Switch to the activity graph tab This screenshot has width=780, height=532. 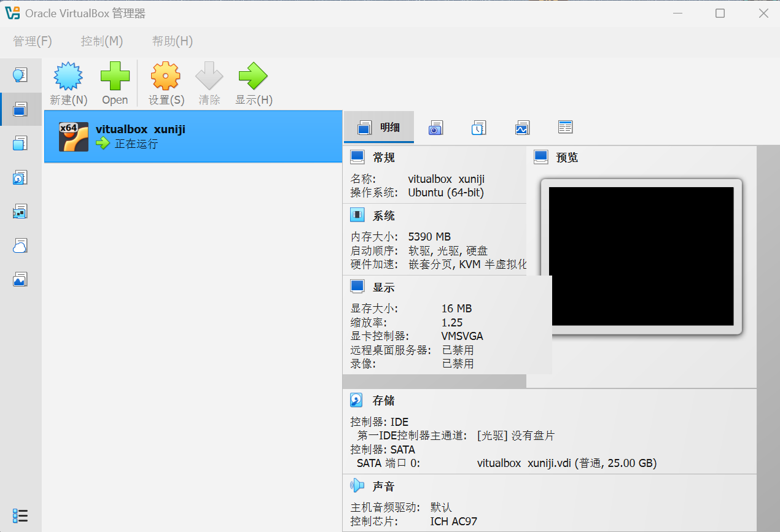pyautogui.click(x=522, y=128)
